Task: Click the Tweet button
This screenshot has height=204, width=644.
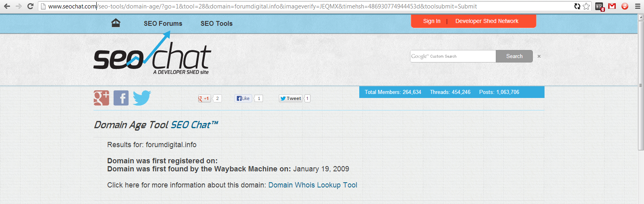Action: (291, 98)
